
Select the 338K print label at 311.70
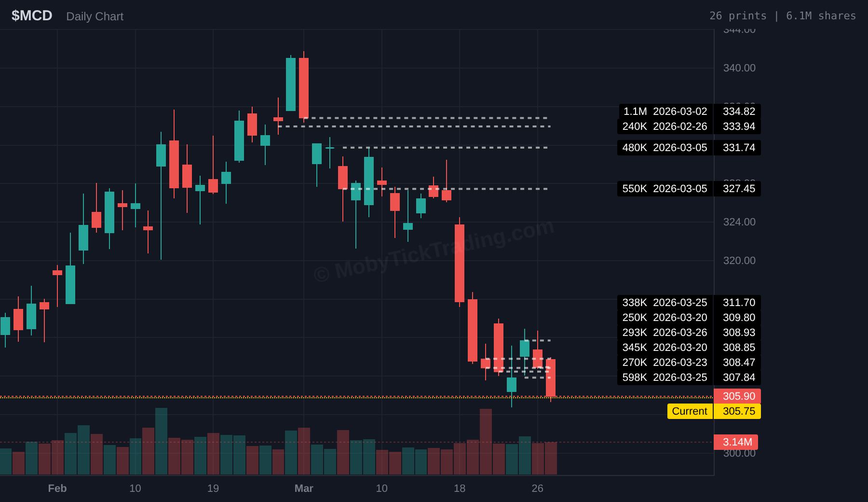(x=665, y=303)
